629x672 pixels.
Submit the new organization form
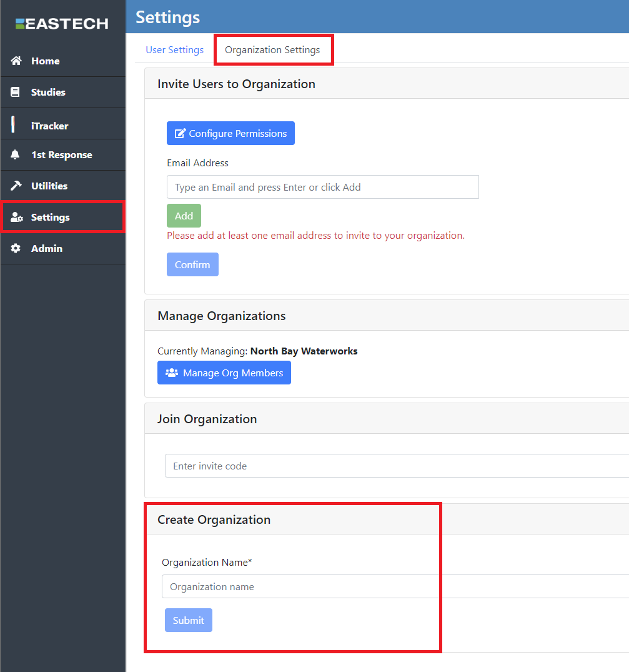pos(188,620)
